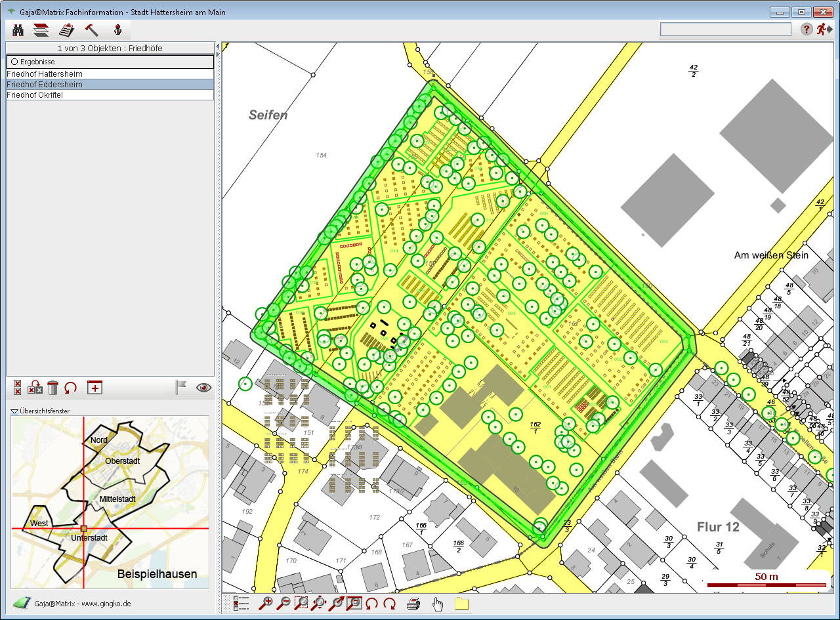Collapse the Übersichtsfenster panel
The width and height of the screenshot is (840, 620).
(15, 411)
